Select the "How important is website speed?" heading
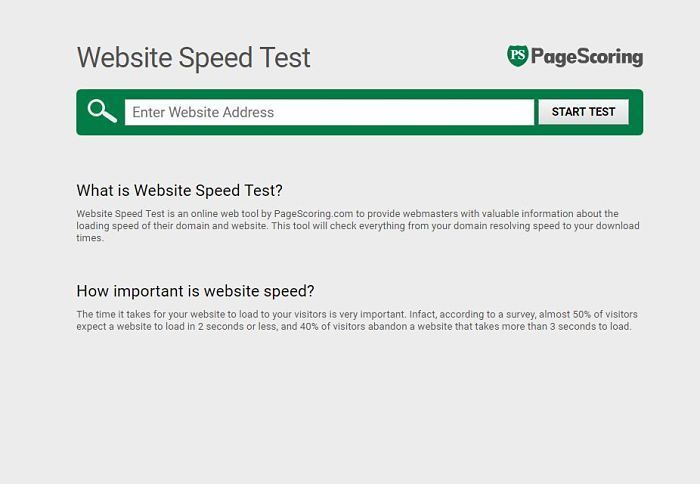 click(x=195, y=291)
